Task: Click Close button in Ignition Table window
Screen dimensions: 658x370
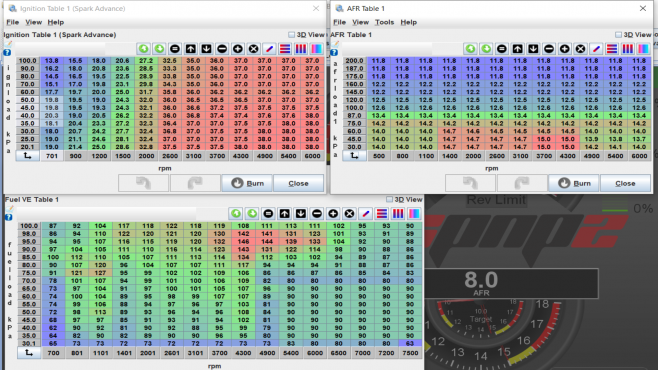Action: 298,183
